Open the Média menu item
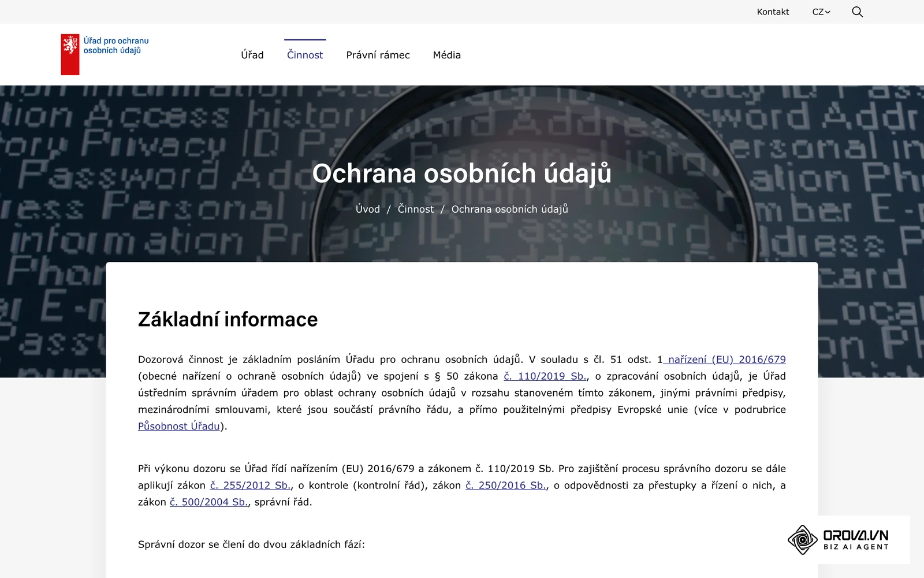This screenshot has height=578, width=924. point(447,55)
